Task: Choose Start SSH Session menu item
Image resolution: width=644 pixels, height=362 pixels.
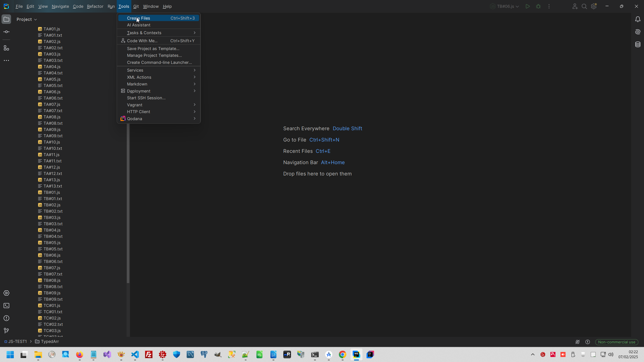Action: click(x=146, y=98)
